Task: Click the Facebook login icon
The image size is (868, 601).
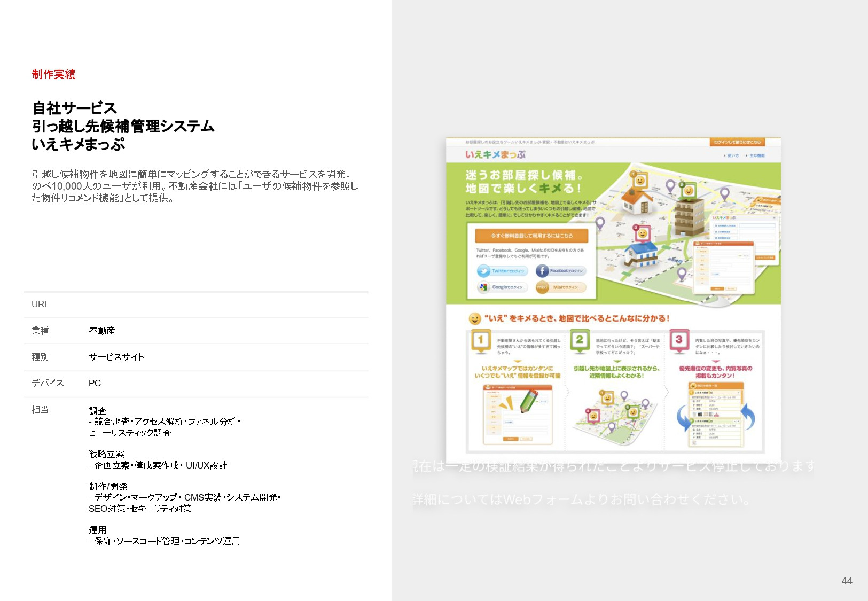Action: click(x=542, y=271)
